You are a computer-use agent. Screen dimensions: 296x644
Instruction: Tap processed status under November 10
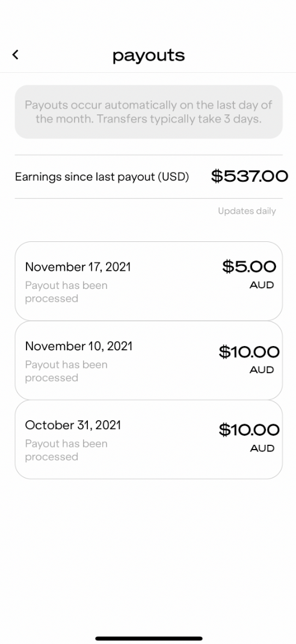click(66, 371)
